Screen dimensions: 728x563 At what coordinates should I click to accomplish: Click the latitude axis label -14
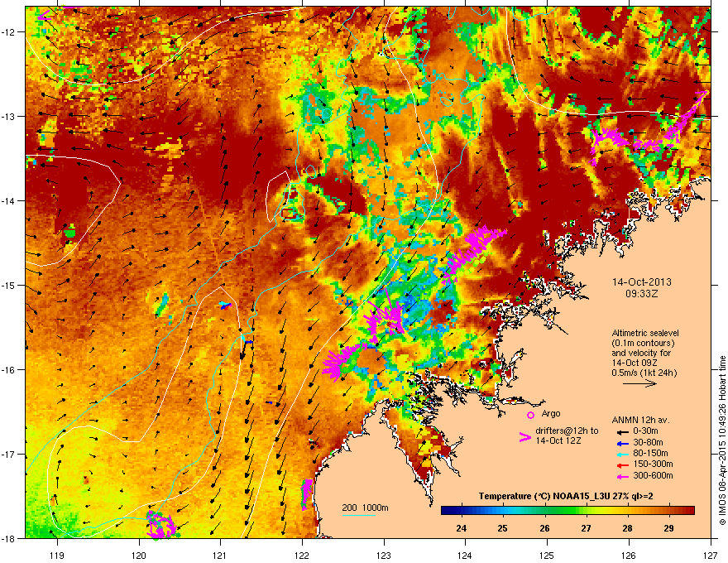[9, 201]
